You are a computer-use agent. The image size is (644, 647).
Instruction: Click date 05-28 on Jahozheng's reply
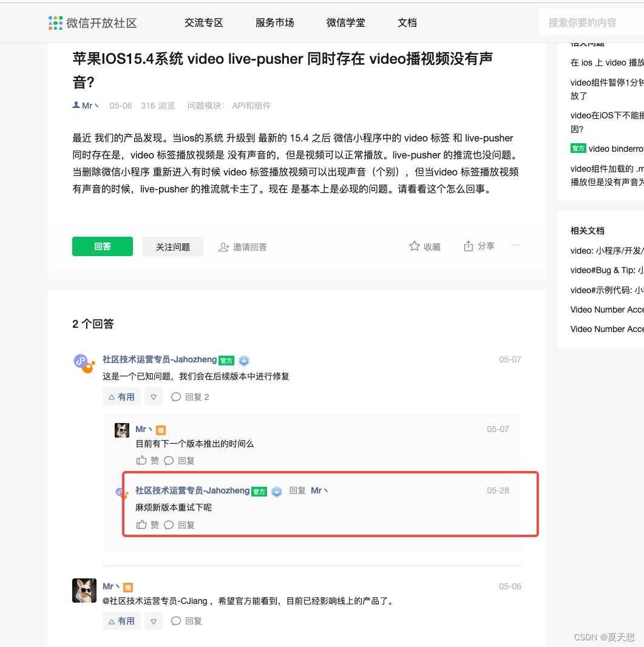[498, 490]
